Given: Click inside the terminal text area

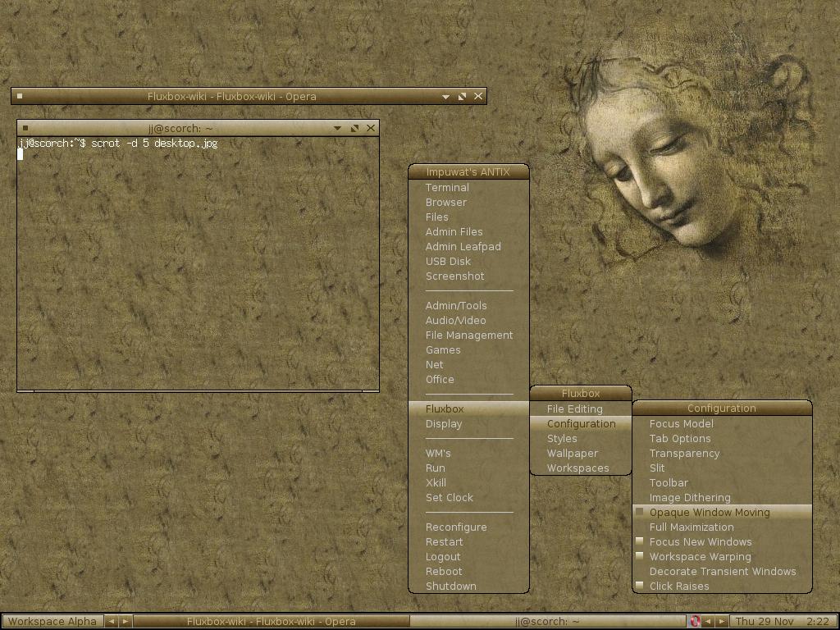Looking at the screenshot, I should [199, 262].
